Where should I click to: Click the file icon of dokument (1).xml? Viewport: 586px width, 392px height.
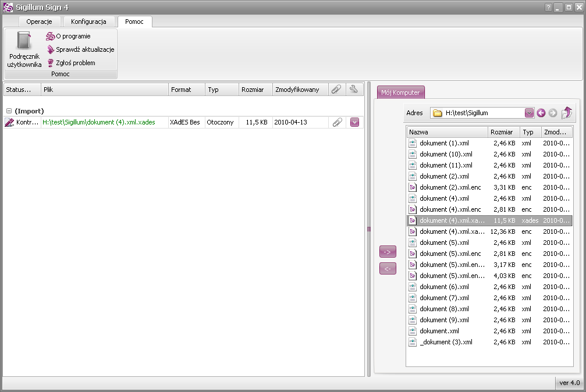(413, 143)
